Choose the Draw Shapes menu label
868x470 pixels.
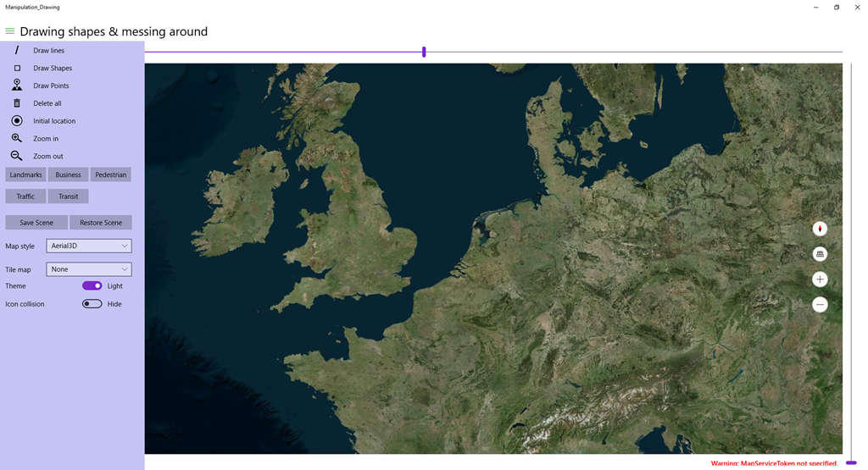coord(53,68)
